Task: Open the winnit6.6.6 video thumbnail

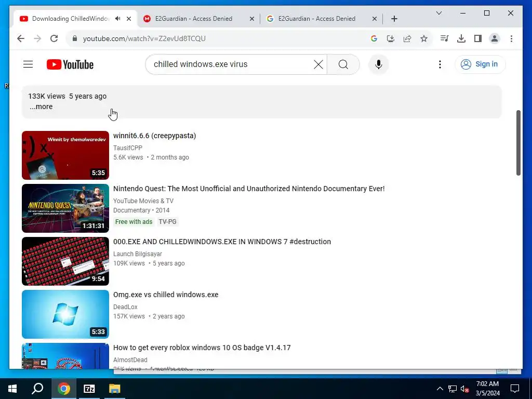Action: 65,155
